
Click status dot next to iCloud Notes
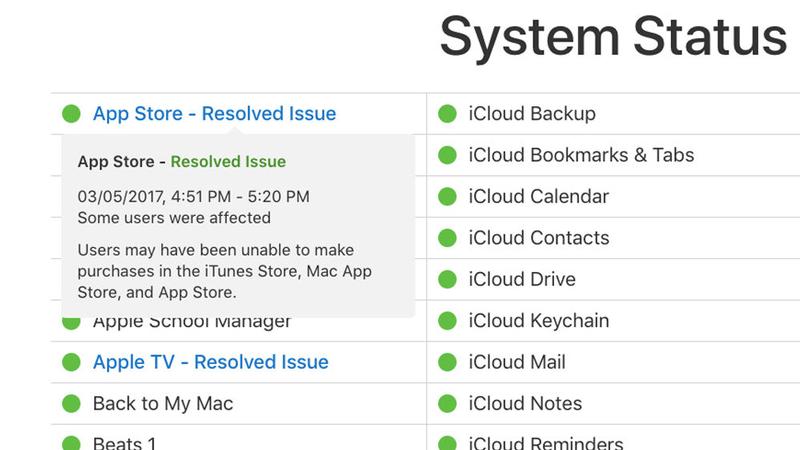(447, 404)
